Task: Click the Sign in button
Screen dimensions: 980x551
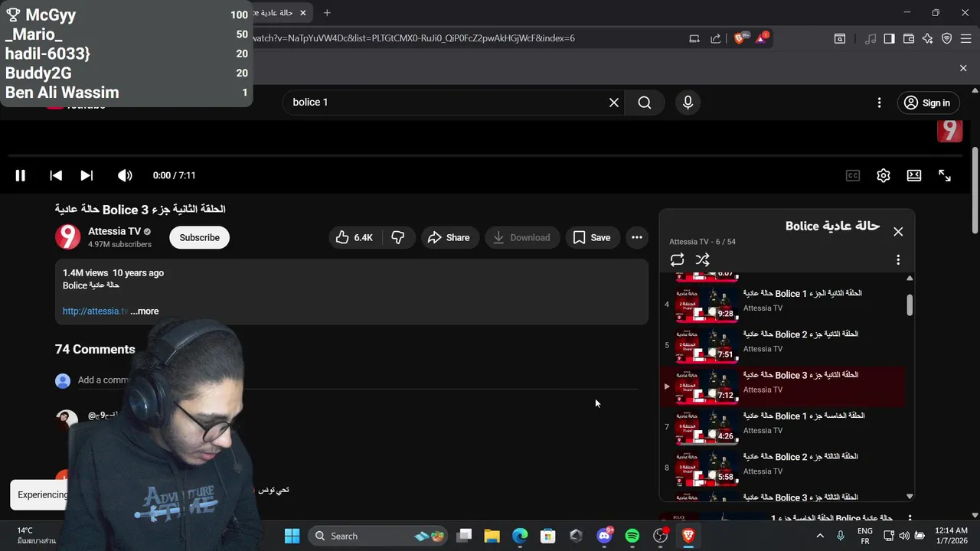Action: [926, 103]
